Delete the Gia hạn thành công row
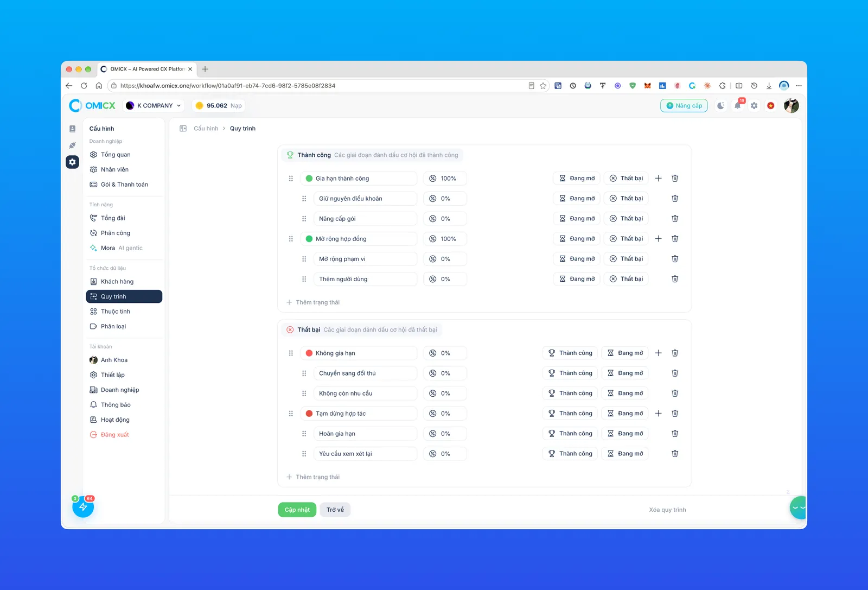 pos(675,179)
